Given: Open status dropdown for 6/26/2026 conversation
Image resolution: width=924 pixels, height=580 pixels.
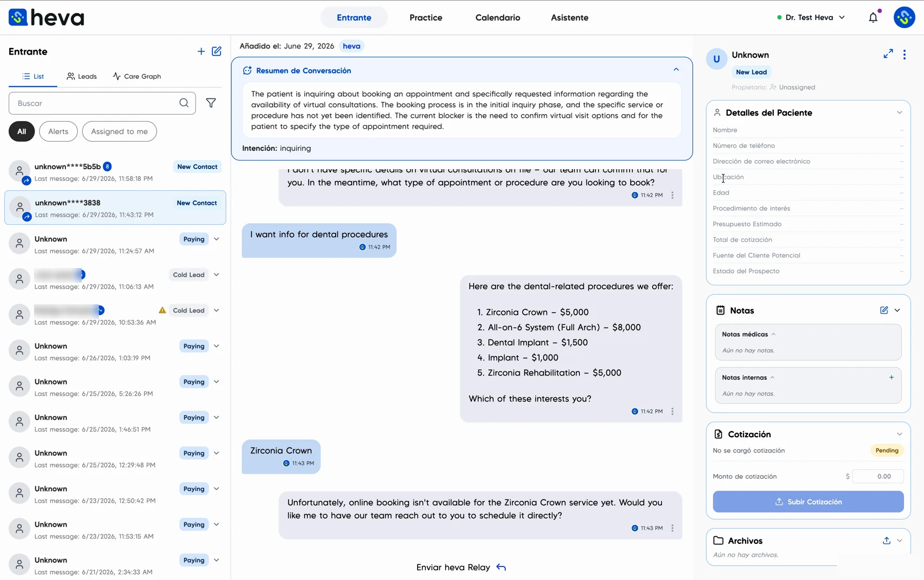Looking at the screenshot, I should pyautogui.click(x=217, y=346).
